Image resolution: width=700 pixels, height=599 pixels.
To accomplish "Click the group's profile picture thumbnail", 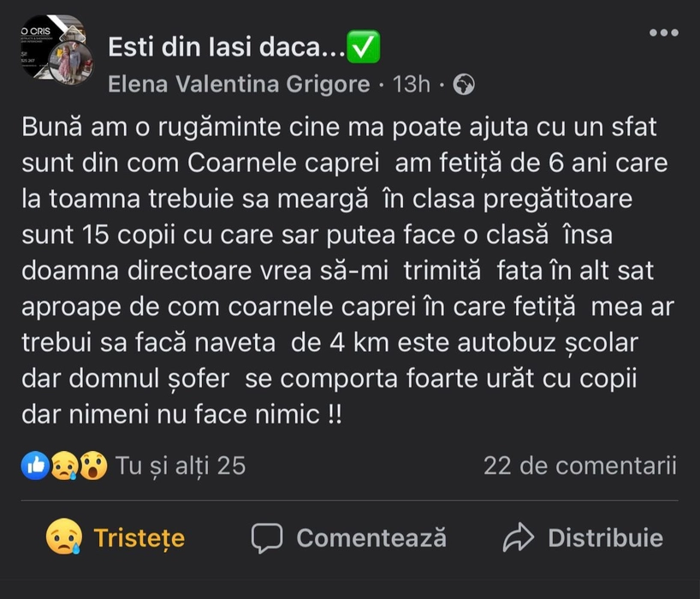I will point(50,41).
